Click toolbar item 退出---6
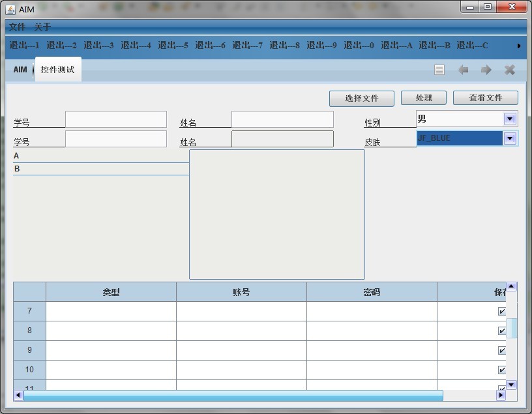Screen dimensions: 532x414 pyautogui.click(x=210, y=45)
